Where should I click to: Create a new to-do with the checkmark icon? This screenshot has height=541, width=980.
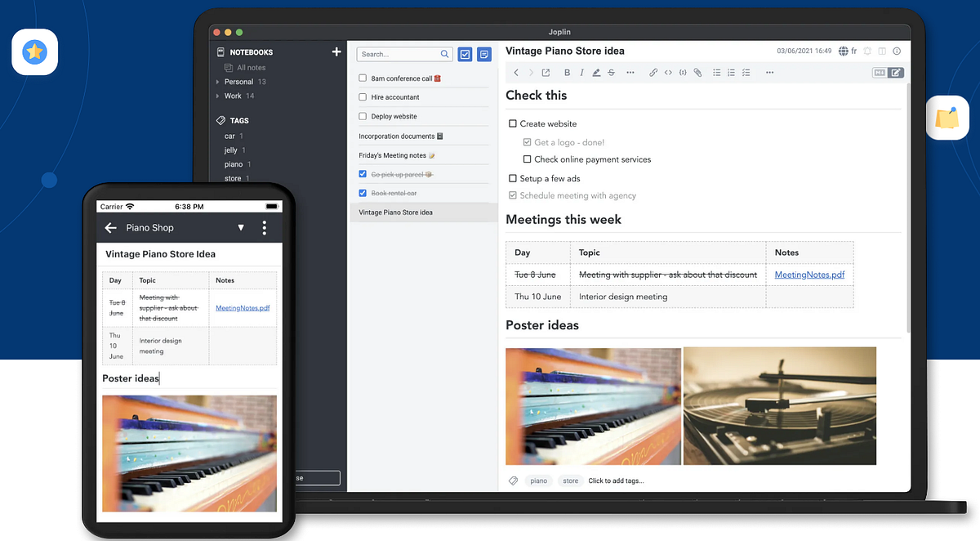(465, 53)
